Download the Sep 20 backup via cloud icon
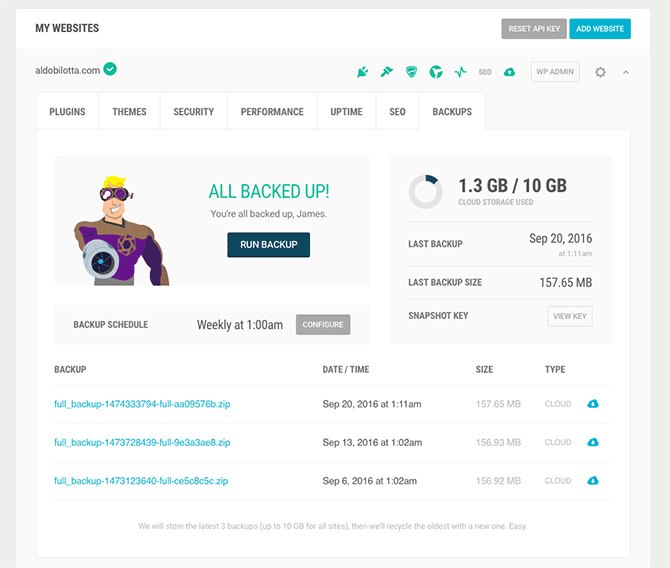This screenshot has height=568, width=670. coord(592,404)
